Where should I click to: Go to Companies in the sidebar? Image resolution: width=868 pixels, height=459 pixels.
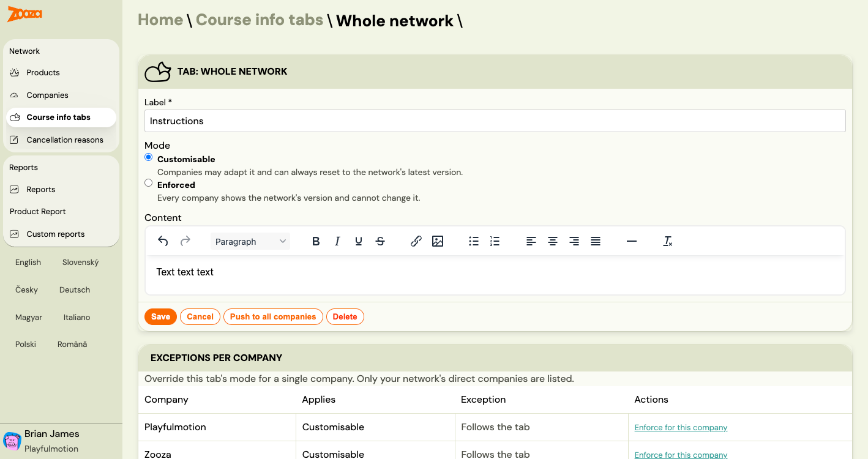(61, 95)
